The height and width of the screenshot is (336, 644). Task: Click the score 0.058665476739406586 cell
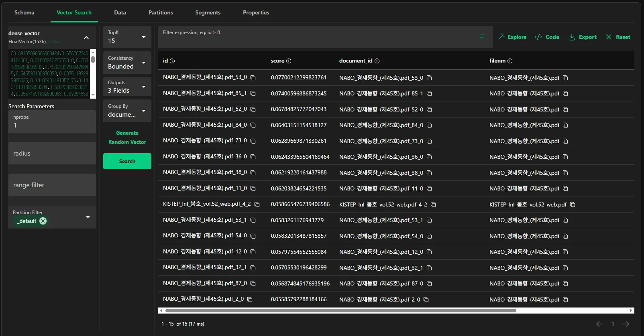(300, 204)
